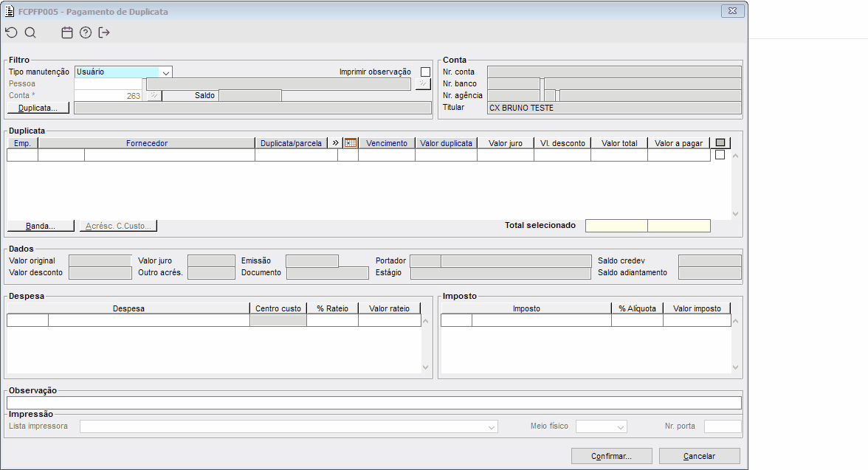Toggle Imprimir observação checkbox
Viewport: 868px width, 470px height.
click(x=425, y=72)
